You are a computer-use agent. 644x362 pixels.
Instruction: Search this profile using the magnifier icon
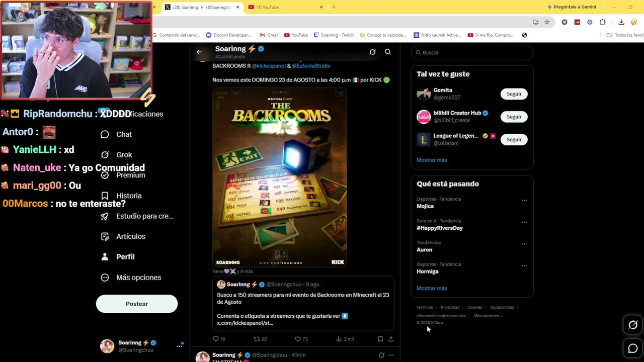tap(388, 52)
